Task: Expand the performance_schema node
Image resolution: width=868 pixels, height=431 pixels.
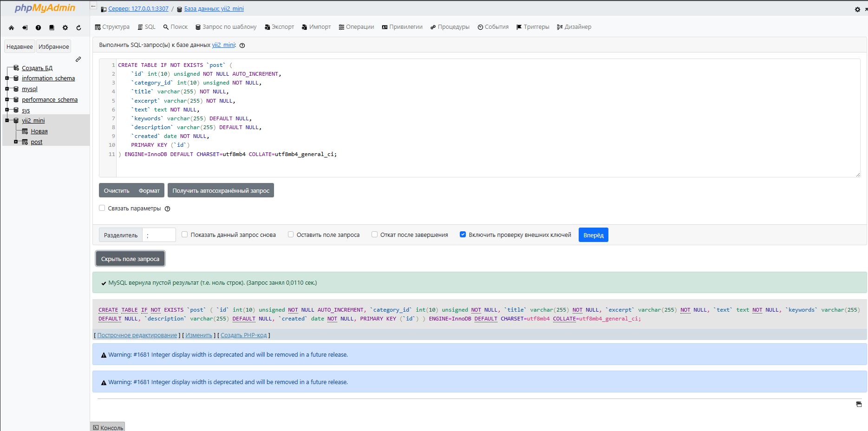Action: pyautogui.click(x=7, y=99)
